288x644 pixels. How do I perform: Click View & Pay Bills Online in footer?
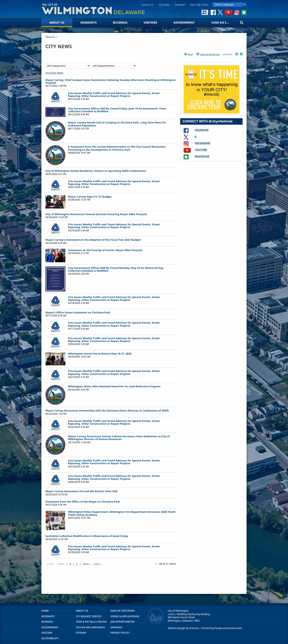pyautogui.click(x=91, y=622)
